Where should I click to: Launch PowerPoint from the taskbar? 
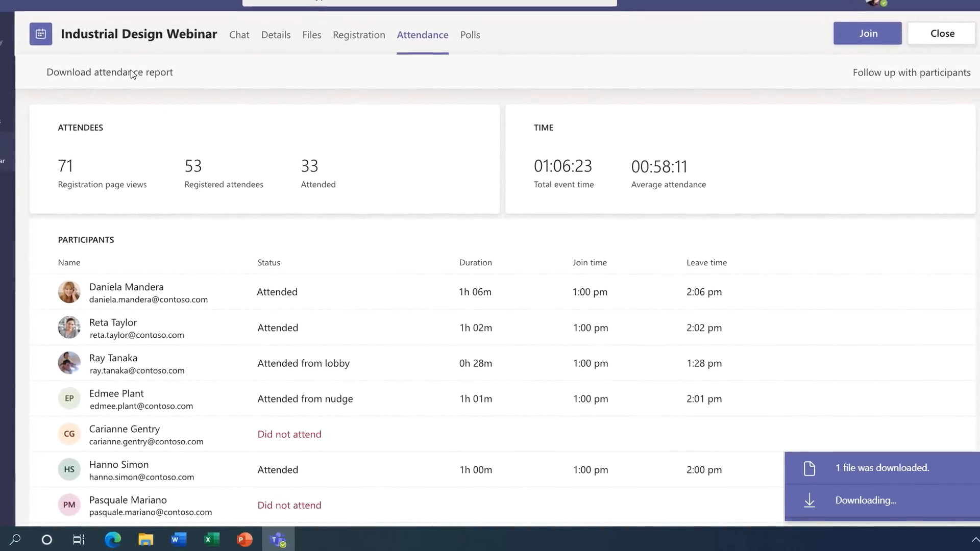coord(244,539)
